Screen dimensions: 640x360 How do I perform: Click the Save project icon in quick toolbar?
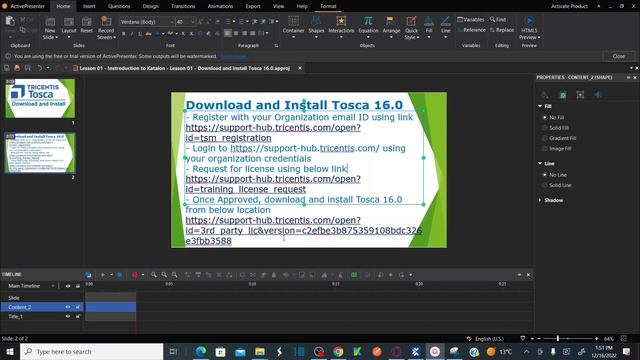click(x=27, y=68)
